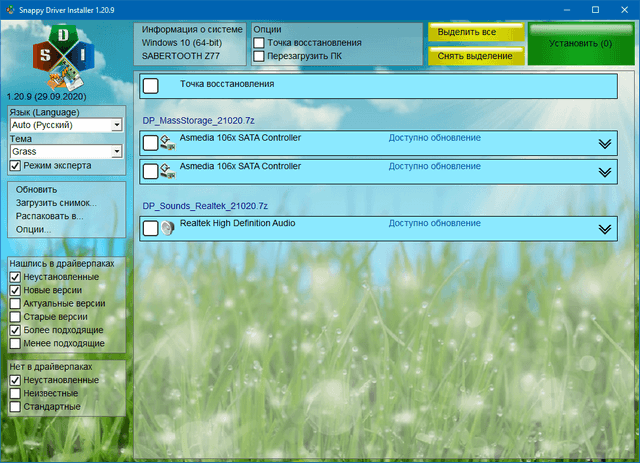Click the Обновить menu item
Viewport: 640px width, 463px height.
pyautogui.click(x=36, y=189)
